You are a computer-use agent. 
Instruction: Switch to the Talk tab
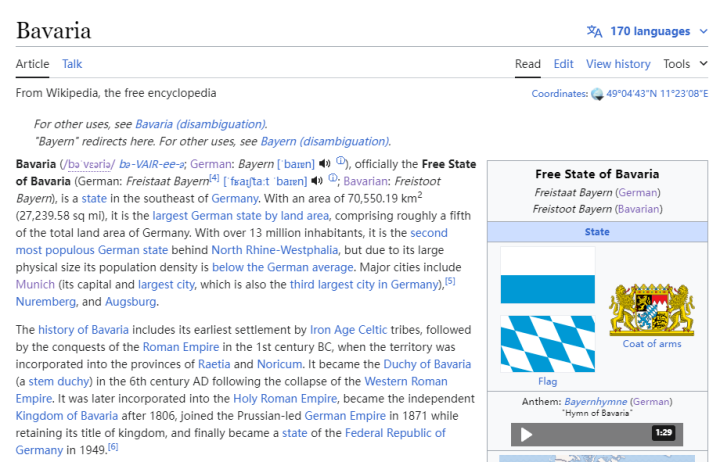pos(72,64)
